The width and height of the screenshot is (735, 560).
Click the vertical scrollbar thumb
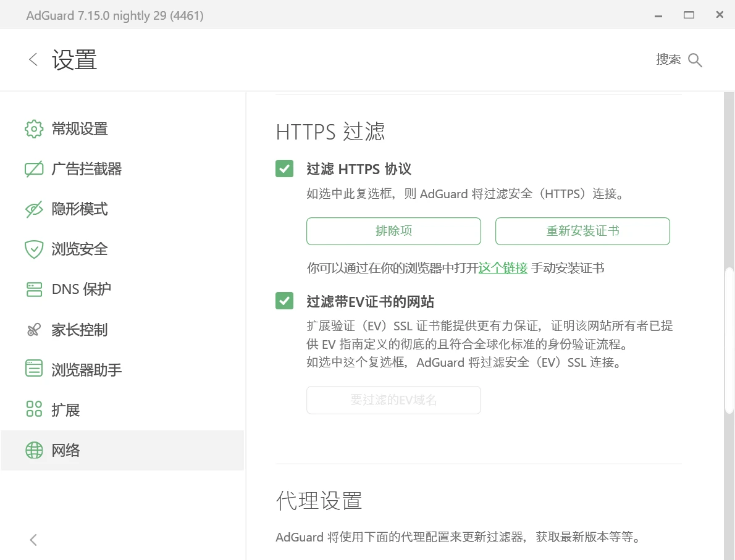[729, 341]
